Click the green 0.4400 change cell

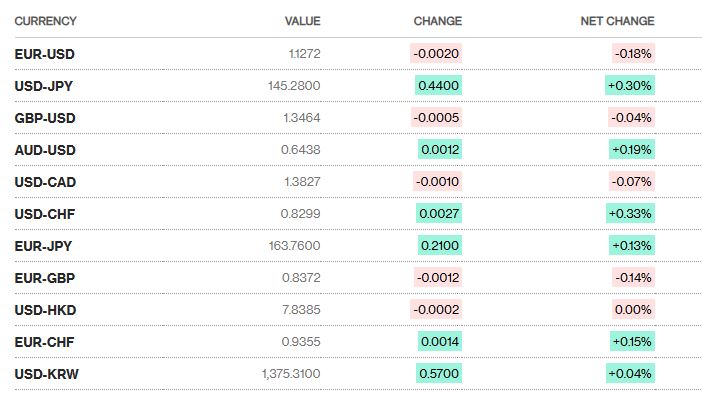tap(439, 86)
